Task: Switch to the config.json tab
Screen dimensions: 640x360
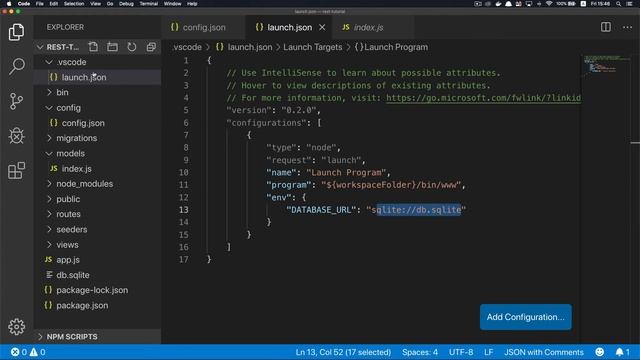Action: pos(203,27)
